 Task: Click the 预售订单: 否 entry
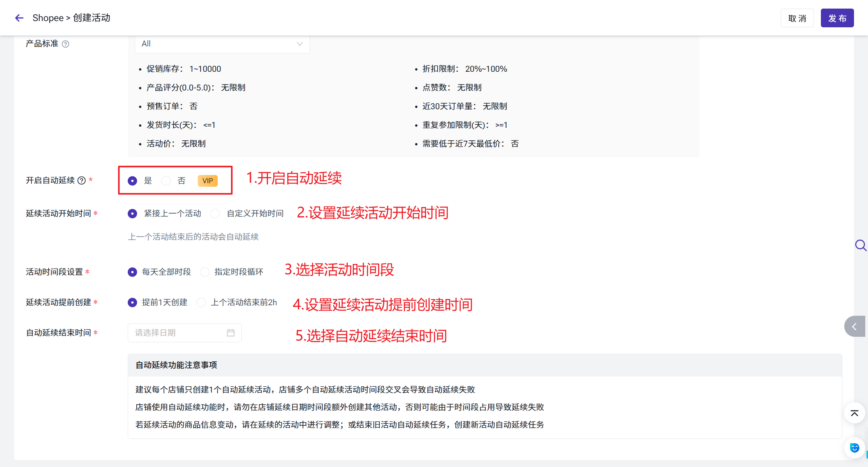point(172,106)
